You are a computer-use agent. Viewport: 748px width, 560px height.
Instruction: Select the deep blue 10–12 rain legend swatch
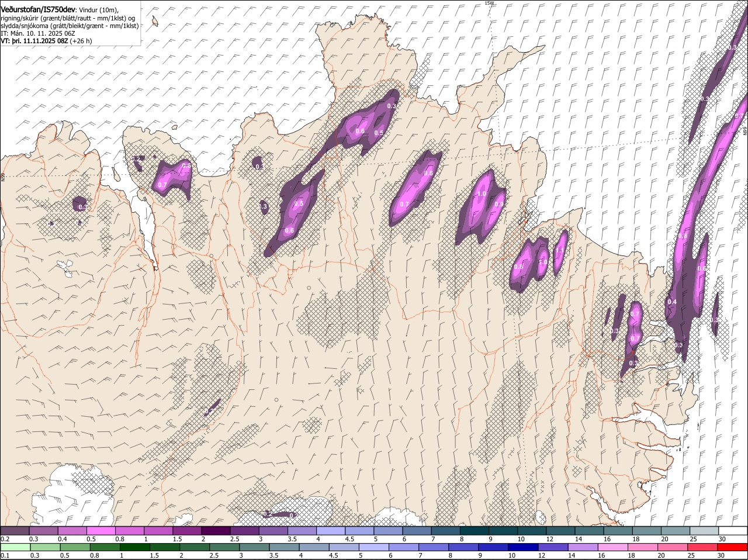pyautogui.click(x=523, y=548)
